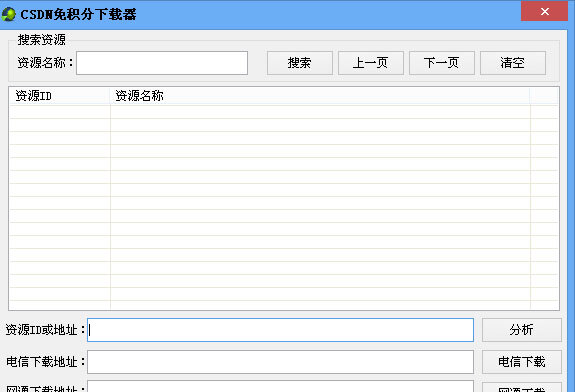Click the 搜索 button
575x392 pixels.
300,63
